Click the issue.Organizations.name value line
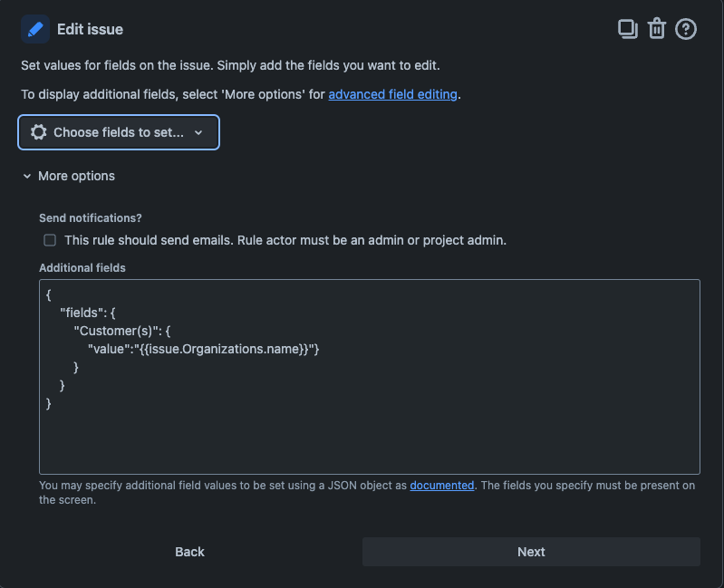This screenshot has height=588, width=724. [x=204, y=349]
